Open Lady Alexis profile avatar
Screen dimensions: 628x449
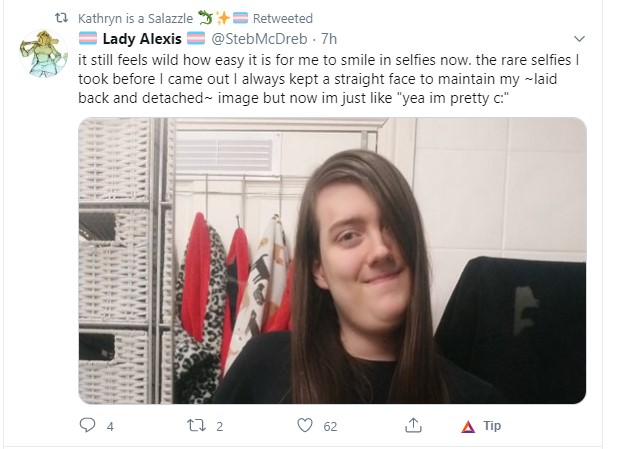point(43,53)
